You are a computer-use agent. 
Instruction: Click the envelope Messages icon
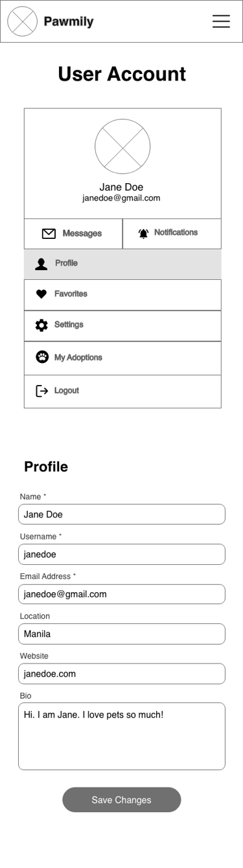pyautogui.click(x=49, y=234)
